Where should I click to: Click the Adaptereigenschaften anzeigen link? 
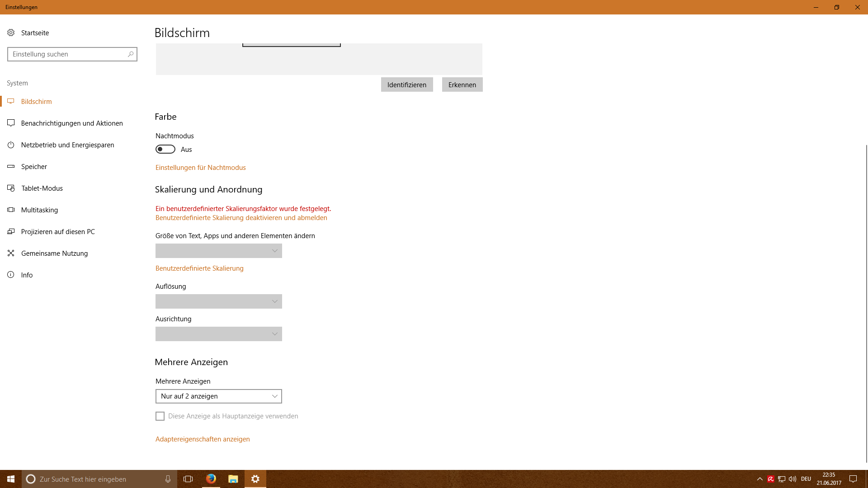click(203, 439)
